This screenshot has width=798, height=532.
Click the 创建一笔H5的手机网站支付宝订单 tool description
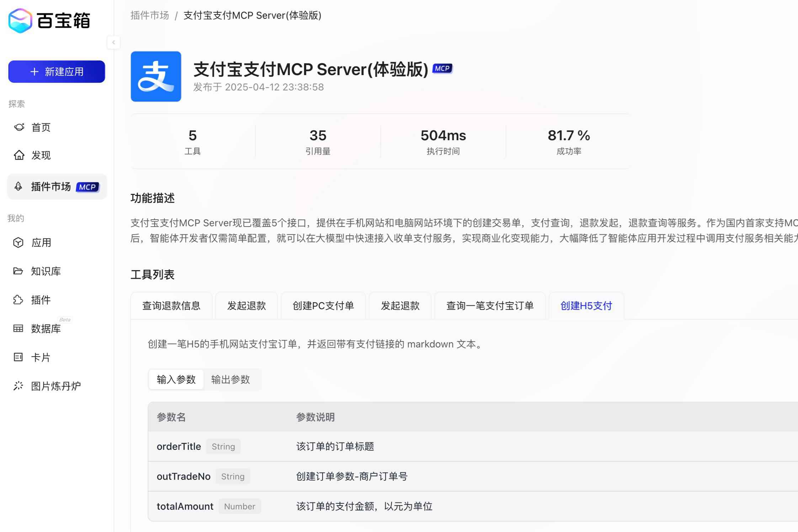tap(316, 344)
